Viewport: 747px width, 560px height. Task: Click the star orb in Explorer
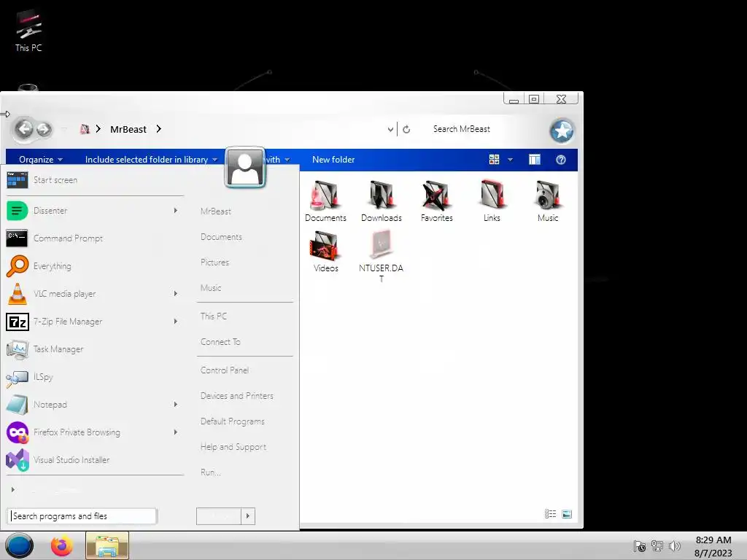[x=562, y=131]
